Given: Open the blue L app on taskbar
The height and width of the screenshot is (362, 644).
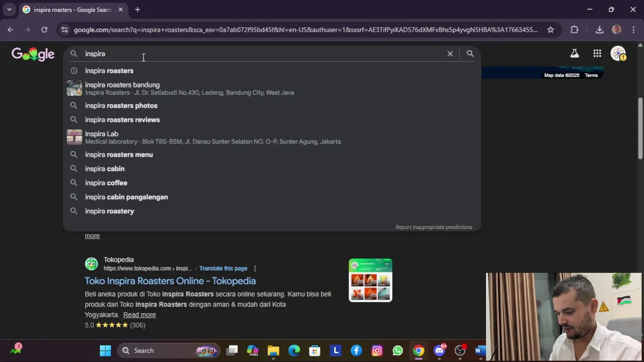Looking at the screenshot, I should point(336,350).
